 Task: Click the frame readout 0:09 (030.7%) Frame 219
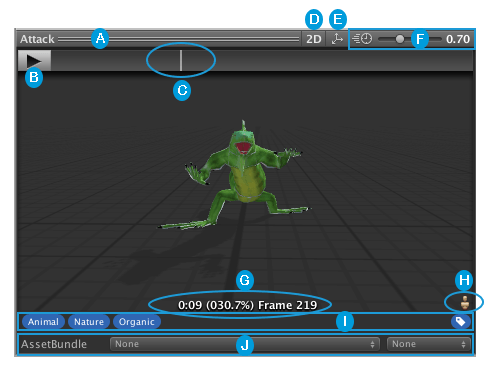pos(247,305)
